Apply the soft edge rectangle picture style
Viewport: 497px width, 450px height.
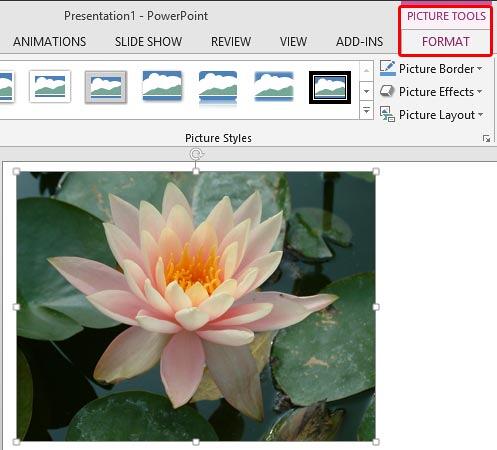click(274, 86)
